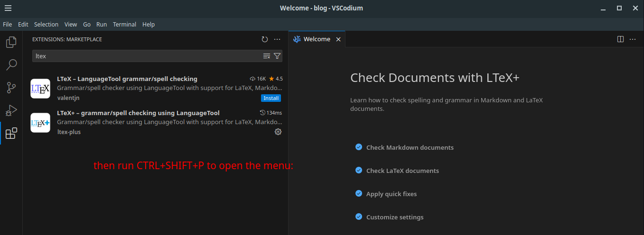Open editor more actions menu

[x=633, y=39]
